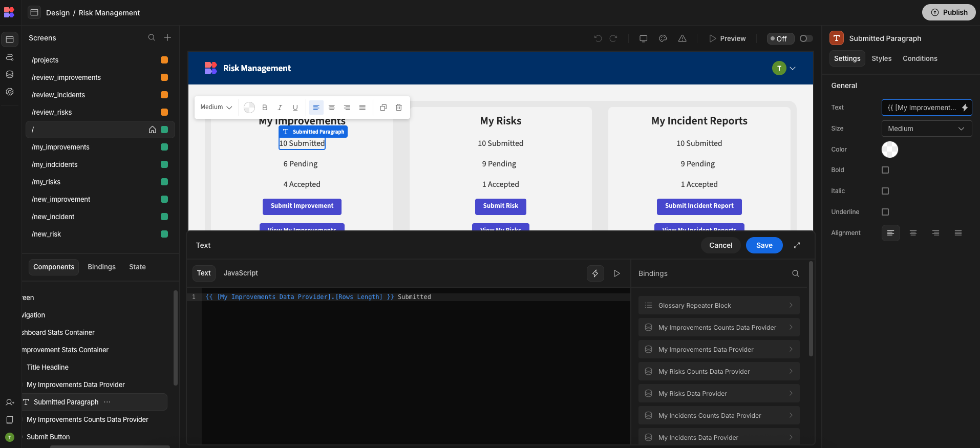Run the binding with play icon
Viewport: 980px width, 448px height.
[x=617, y=273]
